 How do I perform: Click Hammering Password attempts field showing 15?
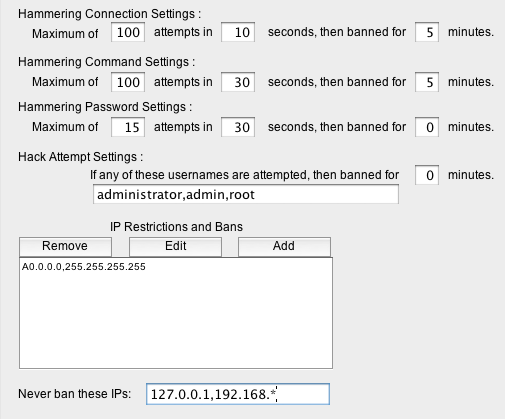pos(128,127)
